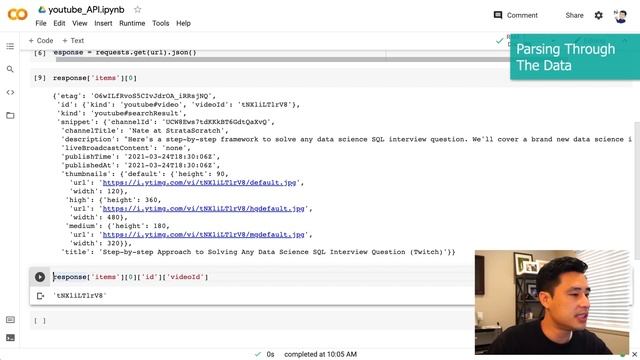Click the 'publishTime' output line
The image size is (640, 360).
pos(141,156)
